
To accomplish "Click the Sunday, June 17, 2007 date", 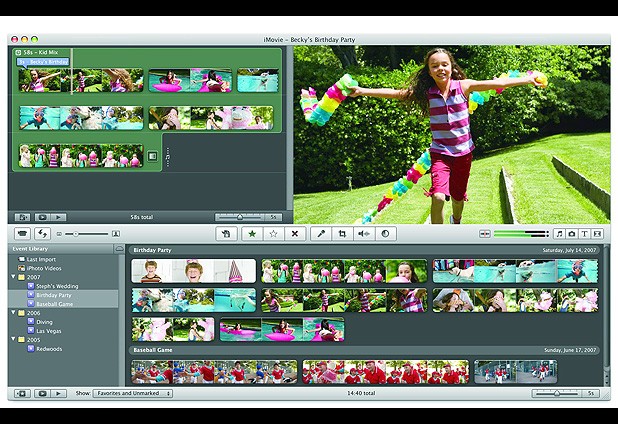I will tap(570, 350).
